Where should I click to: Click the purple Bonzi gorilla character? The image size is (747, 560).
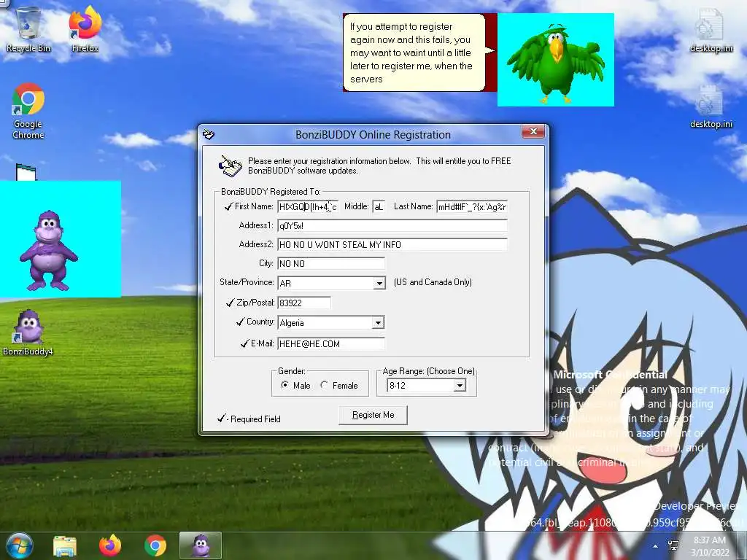pos(48,250)
